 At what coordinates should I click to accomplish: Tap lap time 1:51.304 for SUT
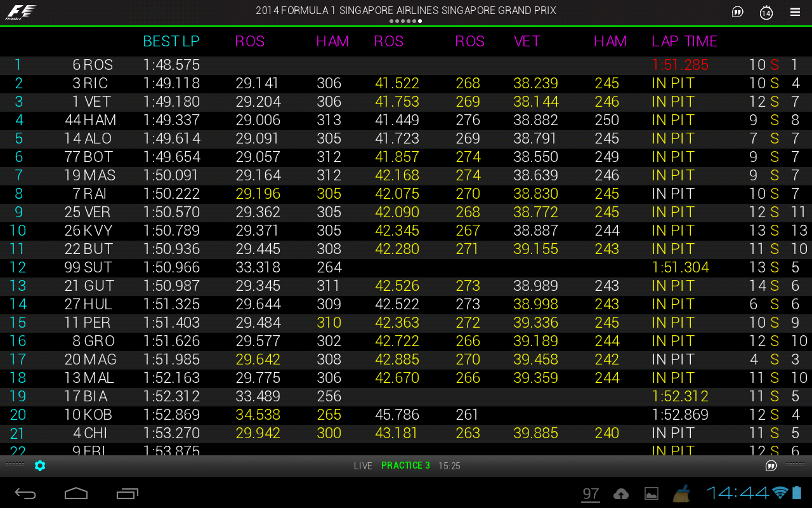pyautogui.click(x=680, y=267)
